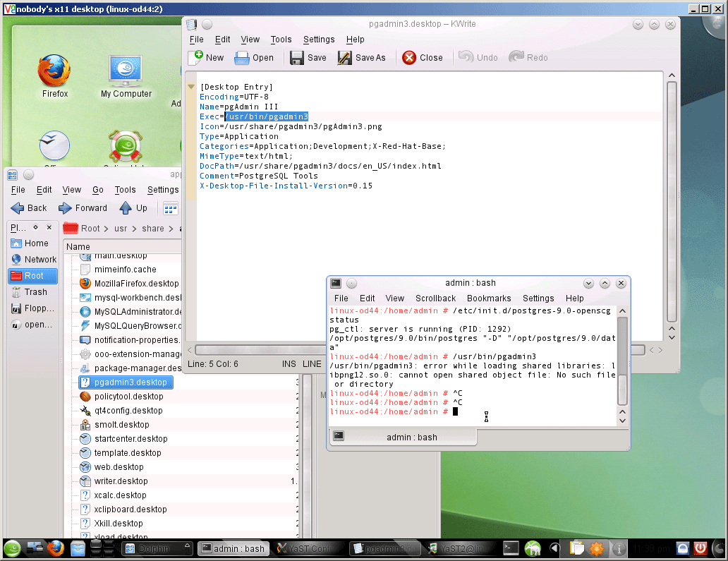Lock the Places panel via diamond icon

[35, 227]
